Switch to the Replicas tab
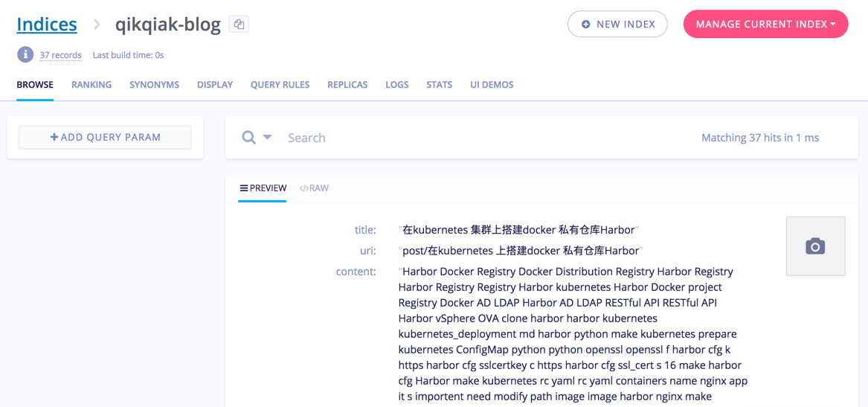This screenshot has height=407, width=868. click(x=347, y=85)
